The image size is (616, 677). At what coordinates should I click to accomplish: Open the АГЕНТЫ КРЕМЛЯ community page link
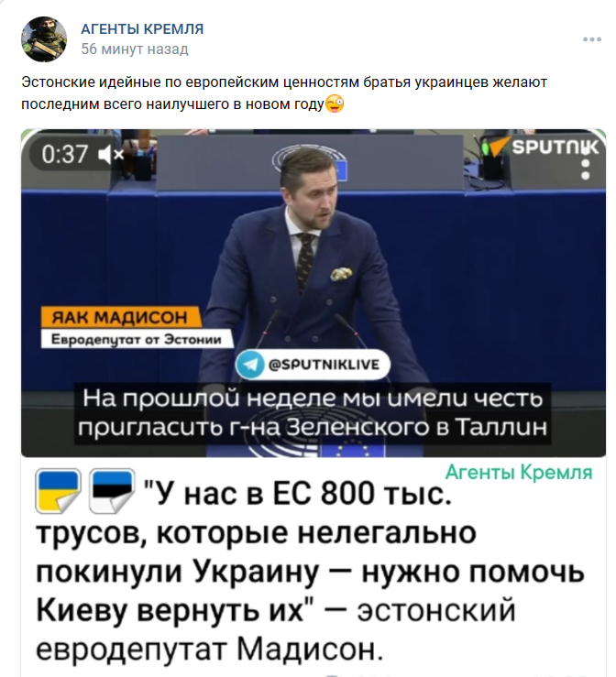pyautogui.click(x=142, y=29)
